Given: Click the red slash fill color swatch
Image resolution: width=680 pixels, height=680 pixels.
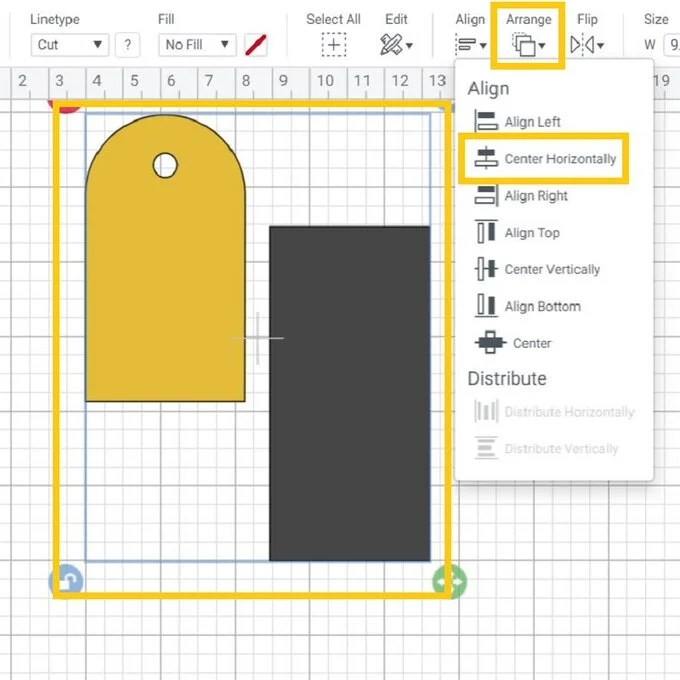Looking at the screenshot, I should click(256, 45).
